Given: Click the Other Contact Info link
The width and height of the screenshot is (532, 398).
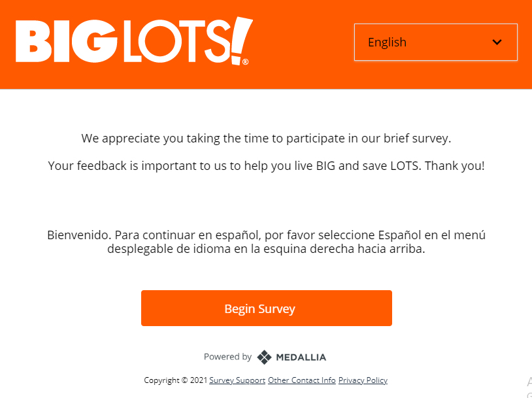Looking at the screenshot, I should tap(301, 380).
